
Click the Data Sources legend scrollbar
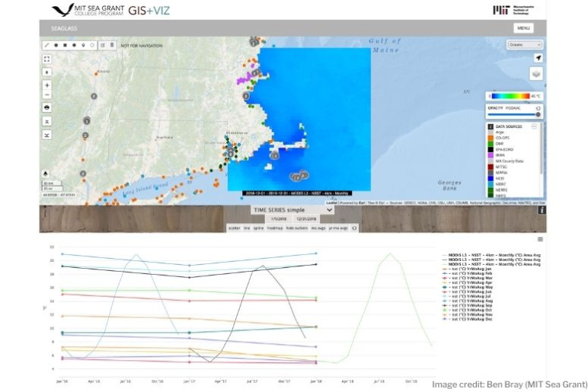[x=541, y=150]
